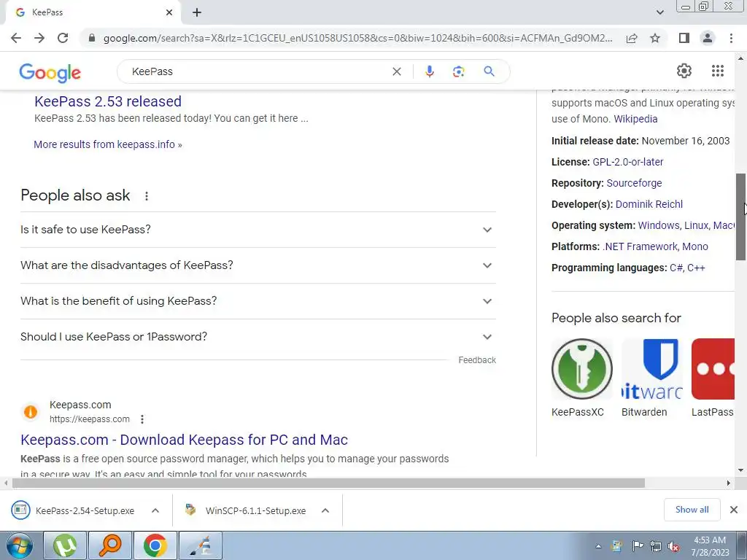Click the Google logo
Screen dimensions: 747x560
50,72
